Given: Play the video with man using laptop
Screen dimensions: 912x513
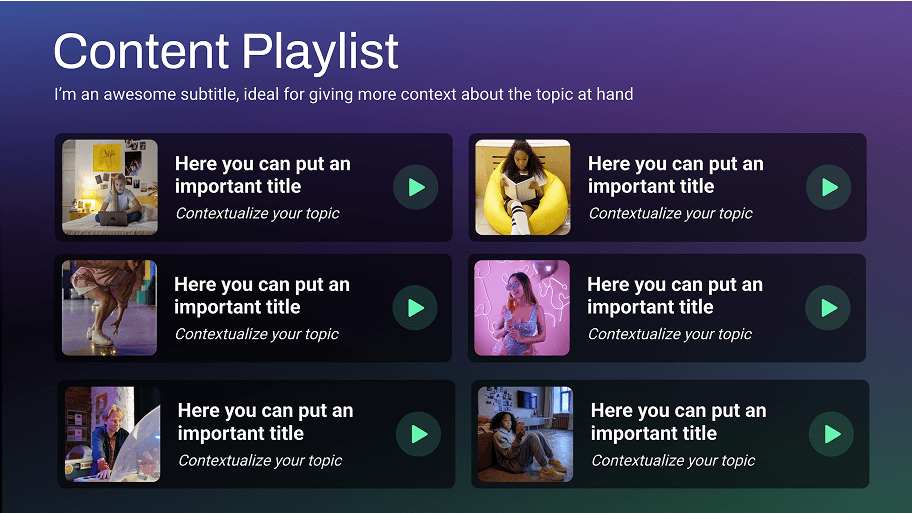Looking at the screenshot, I should [x=416, y=187].
